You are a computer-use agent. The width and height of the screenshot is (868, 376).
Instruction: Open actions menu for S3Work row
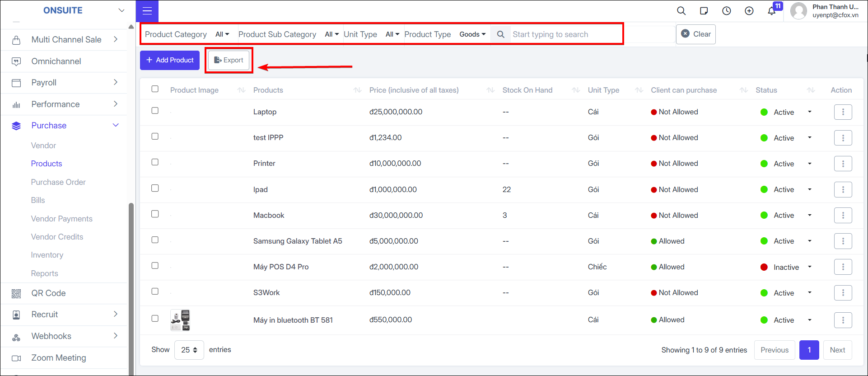point(843,293)
